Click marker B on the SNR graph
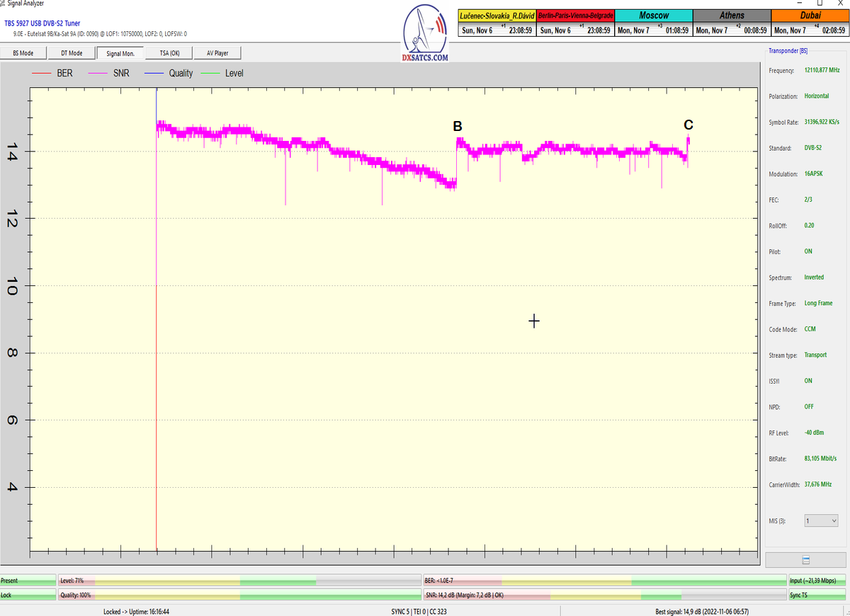Image resolution: width=850 pixels, height=616 pixels. pos(458,126)
